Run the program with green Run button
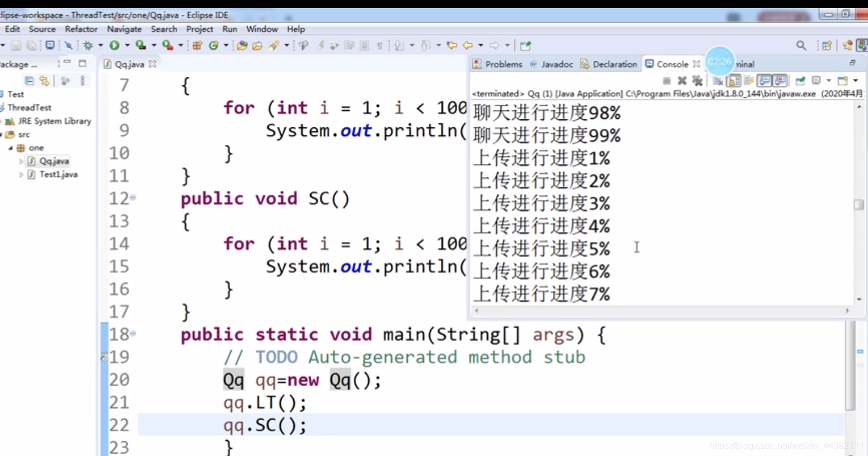The width and height of the screenshot is (868, 456). click(114, 45)
